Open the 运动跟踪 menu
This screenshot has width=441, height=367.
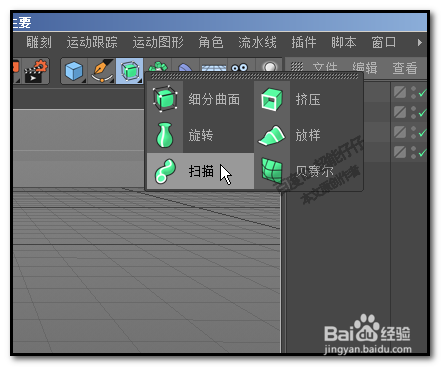point(92,42)
